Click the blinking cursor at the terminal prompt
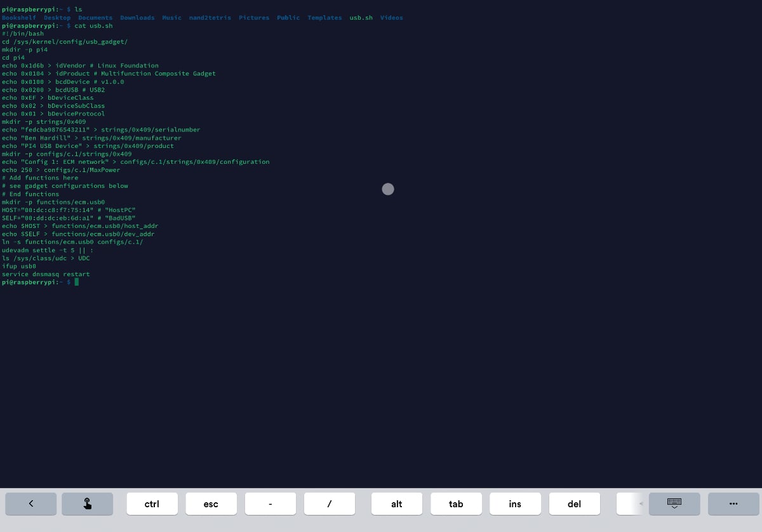Image resolution: width=762 pixels, height=532 pixels. click(x=76, y=282)
